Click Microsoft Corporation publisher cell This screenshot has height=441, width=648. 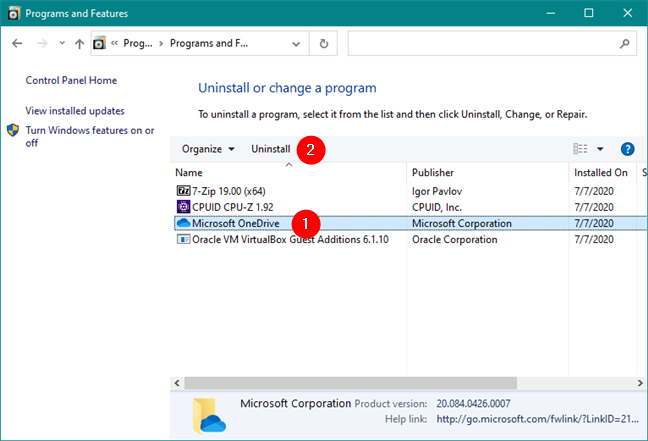coord(462,223)
